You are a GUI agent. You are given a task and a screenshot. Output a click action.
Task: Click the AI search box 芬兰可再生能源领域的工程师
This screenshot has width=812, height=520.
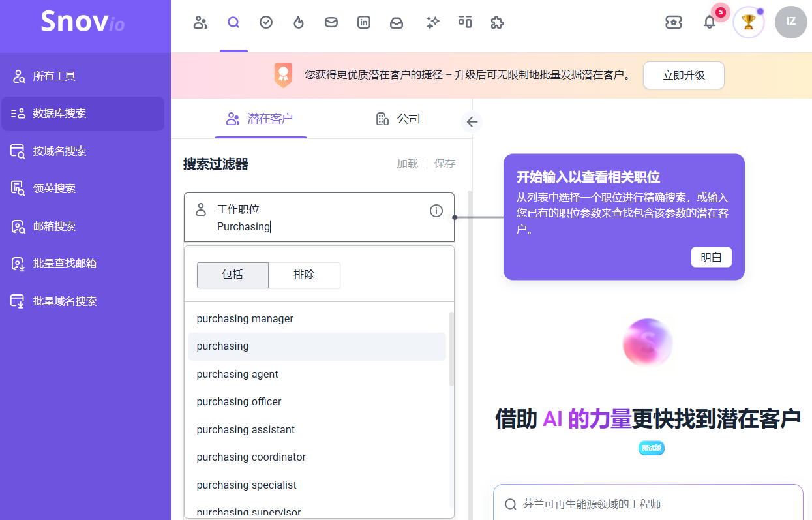click(x=648, y=504)
